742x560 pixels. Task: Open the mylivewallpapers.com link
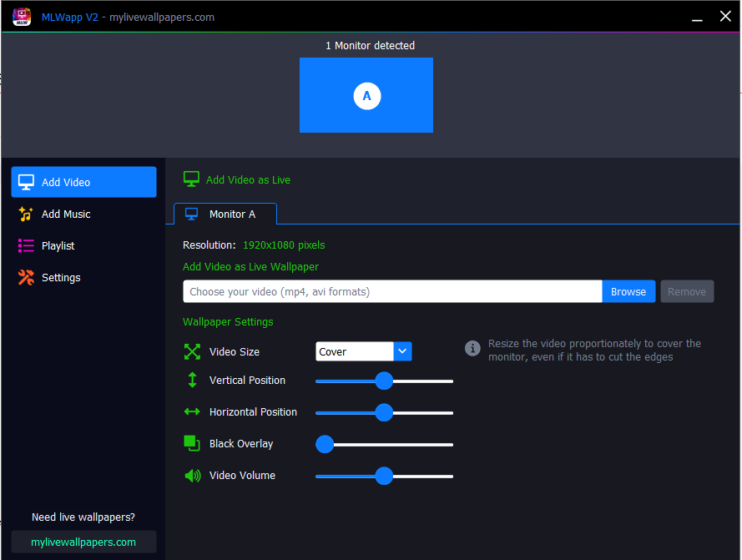pyautogui.click(x=83, y=542)
